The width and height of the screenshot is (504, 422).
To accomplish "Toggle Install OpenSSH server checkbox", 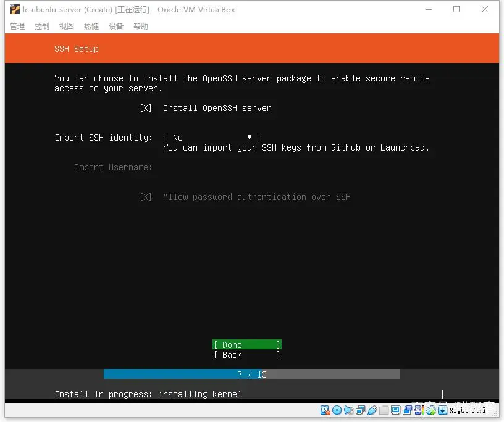I will (x=146, y=108).
